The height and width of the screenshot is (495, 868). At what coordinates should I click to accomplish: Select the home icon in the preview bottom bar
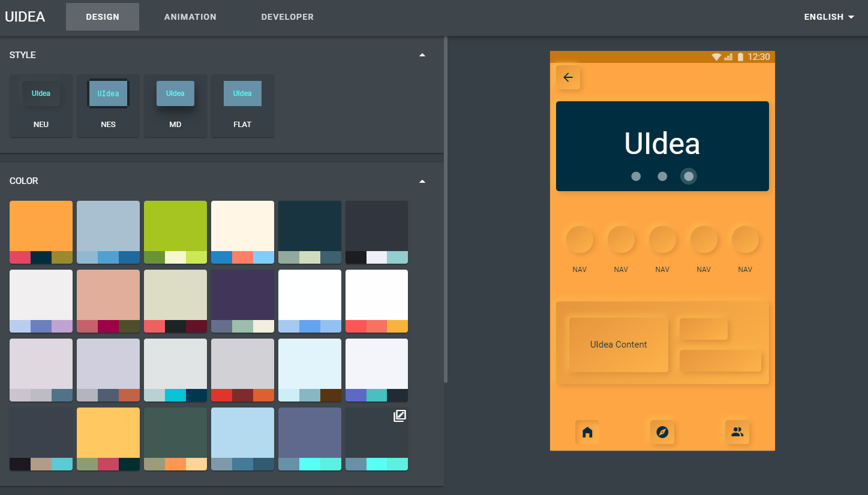tap(587, 432)
